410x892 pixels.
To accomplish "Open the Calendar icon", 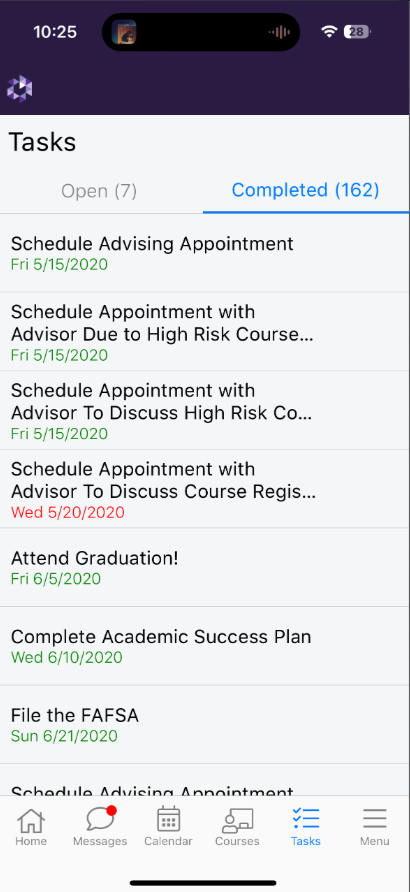I will click(x=168, y=819).
